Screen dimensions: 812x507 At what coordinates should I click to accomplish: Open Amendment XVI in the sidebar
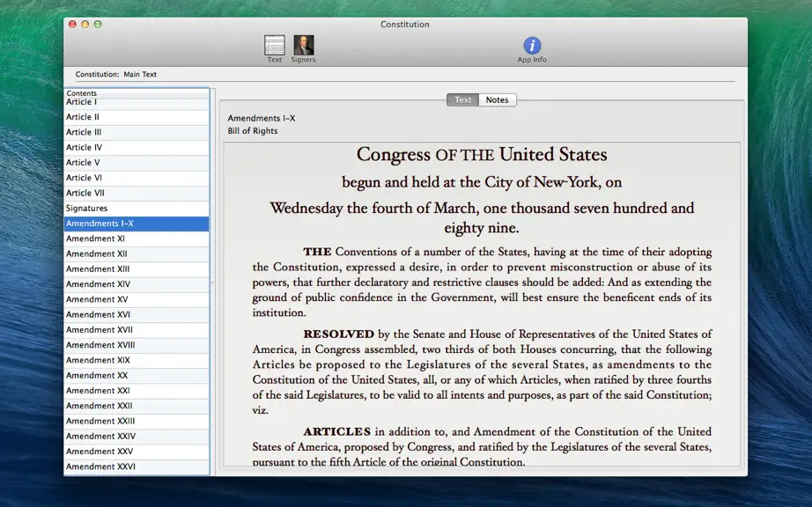pyautogui.click(x=137, y=315)
